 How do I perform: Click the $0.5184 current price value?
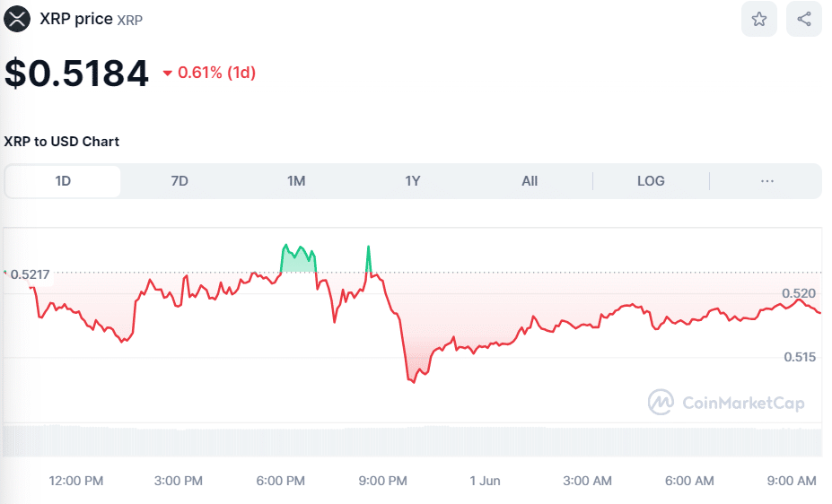click(76, 73)
